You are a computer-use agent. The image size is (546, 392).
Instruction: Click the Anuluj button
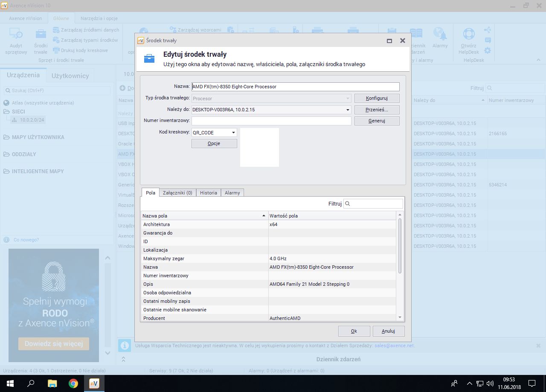click(x=388, y=331)
